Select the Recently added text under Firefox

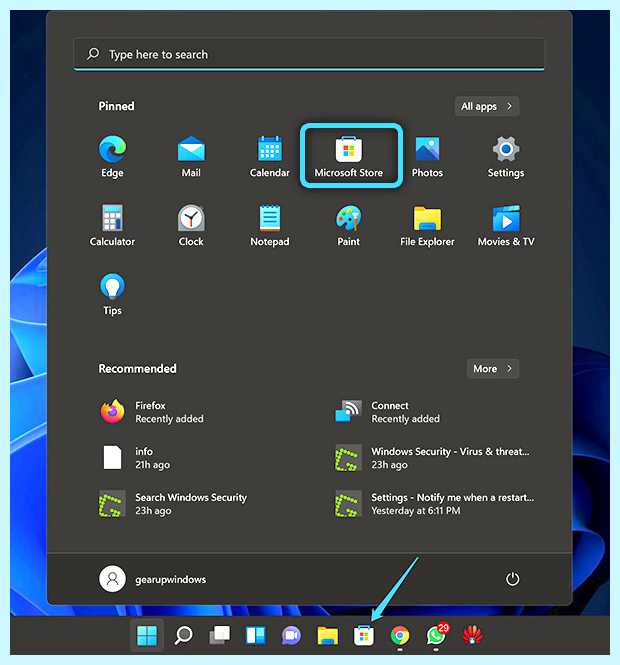click(169, 419)
